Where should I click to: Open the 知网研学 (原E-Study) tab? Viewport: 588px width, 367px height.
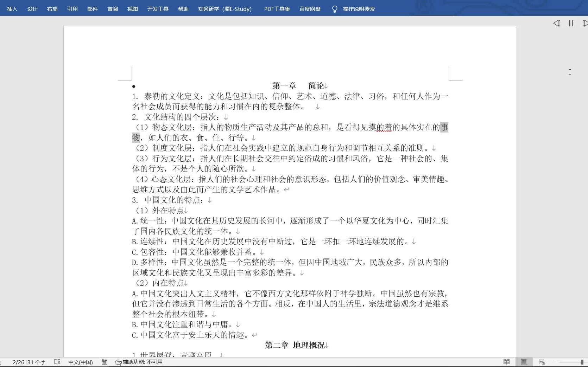[225, 9]
